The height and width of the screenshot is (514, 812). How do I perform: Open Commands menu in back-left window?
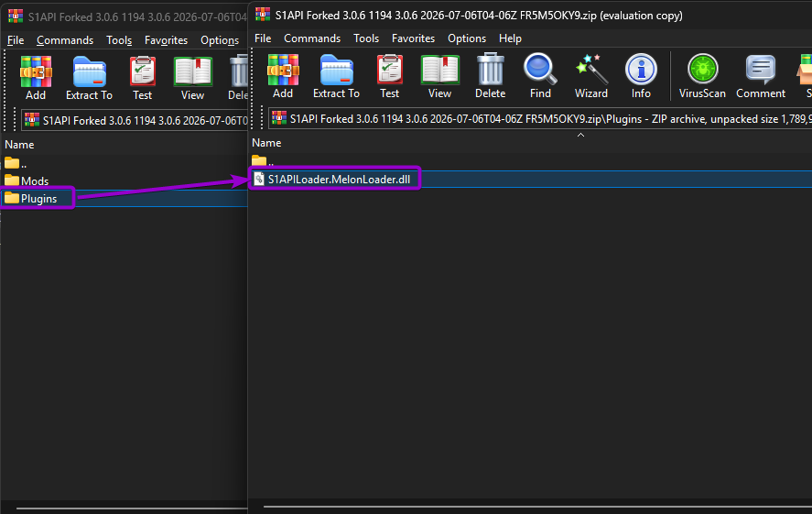(x=65, y=40)
